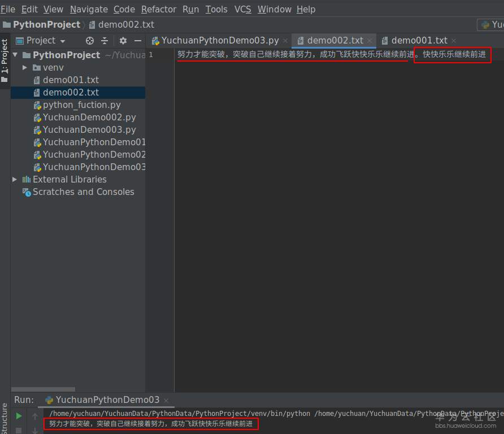Click the Chinese text line in editor
Viewport: 504px width, 434px height.
click(332, 54)
